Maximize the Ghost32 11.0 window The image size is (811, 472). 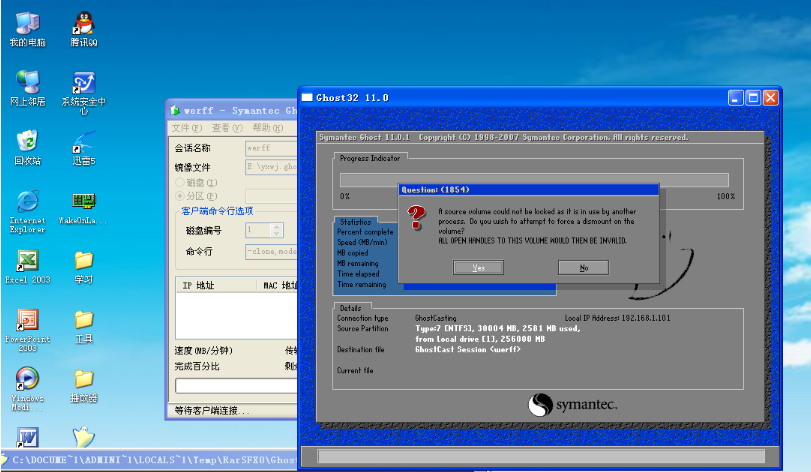point(753,98)
